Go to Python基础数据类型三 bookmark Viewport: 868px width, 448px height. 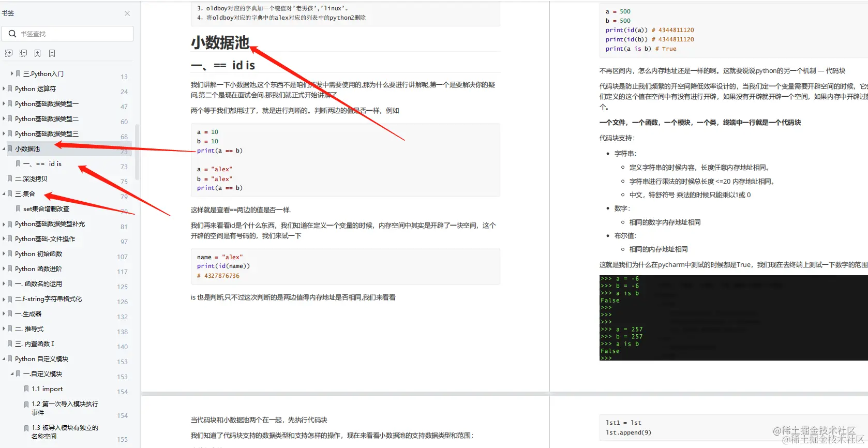(47, 133)
